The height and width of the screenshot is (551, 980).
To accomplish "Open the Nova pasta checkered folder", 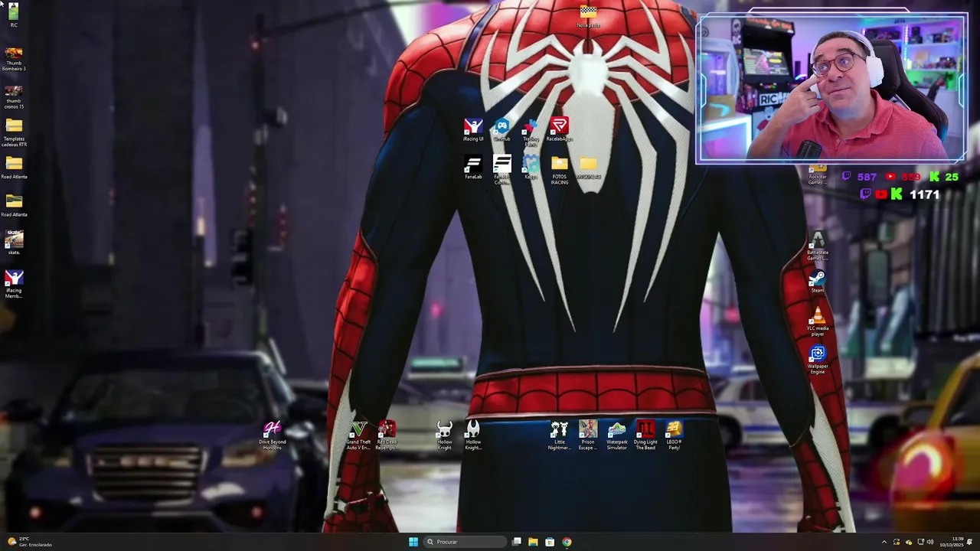I will tap(588, 17).
